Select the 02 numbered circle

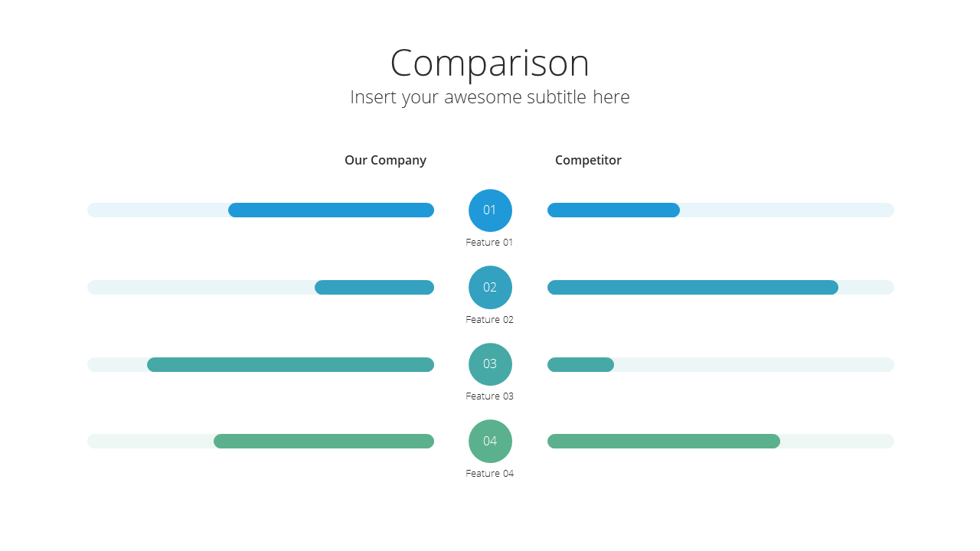point(490,288)
